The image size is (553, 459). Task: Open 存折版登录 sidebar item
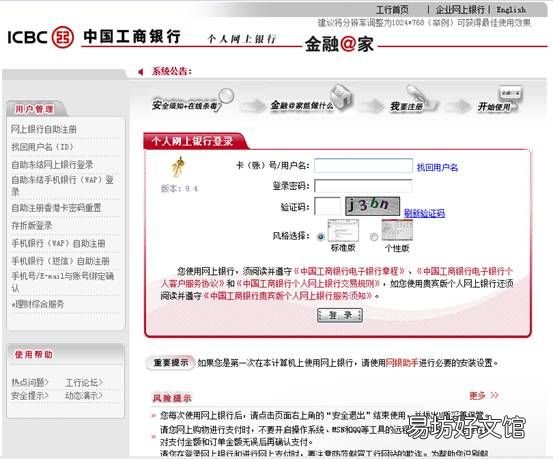(x=31, y=225)
